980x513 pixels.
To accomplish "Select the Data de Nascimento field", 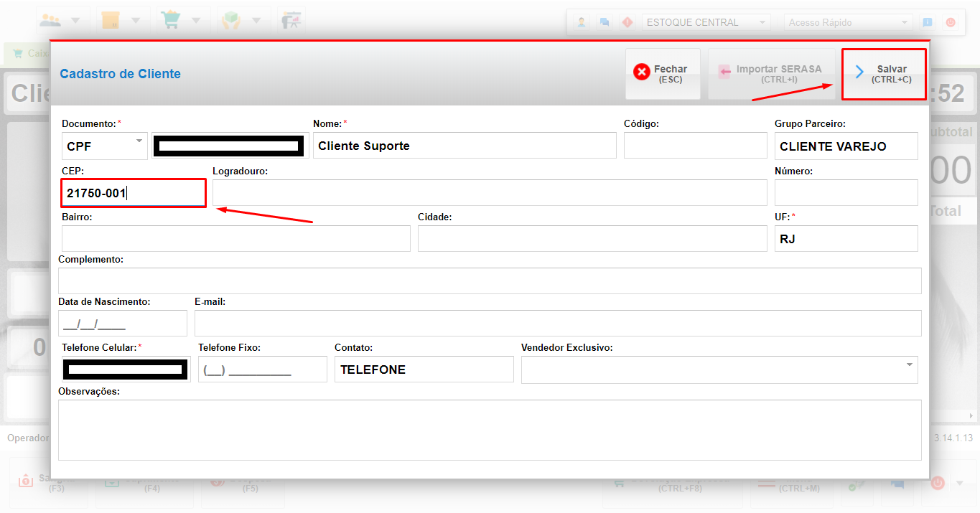I will click(122, 324).
